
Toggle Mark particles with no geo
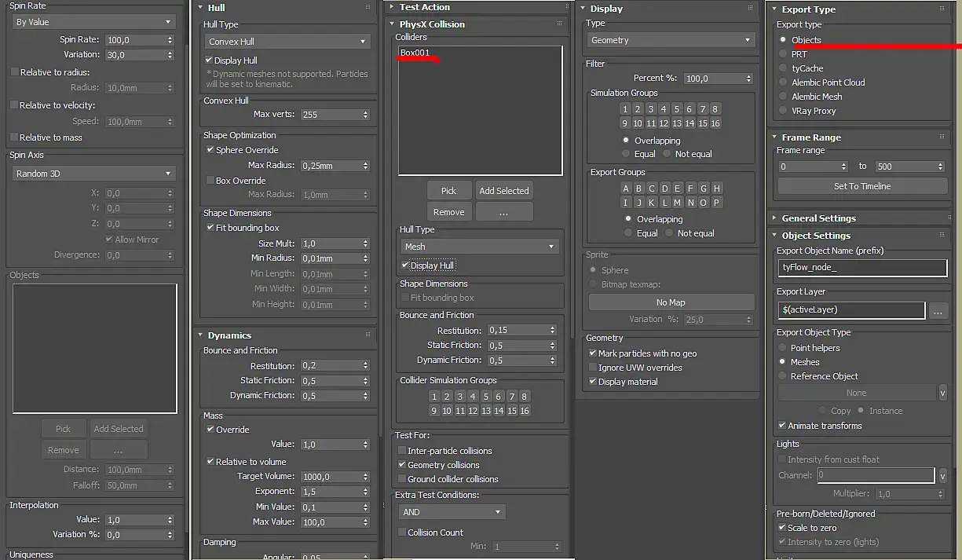point(592,353)
